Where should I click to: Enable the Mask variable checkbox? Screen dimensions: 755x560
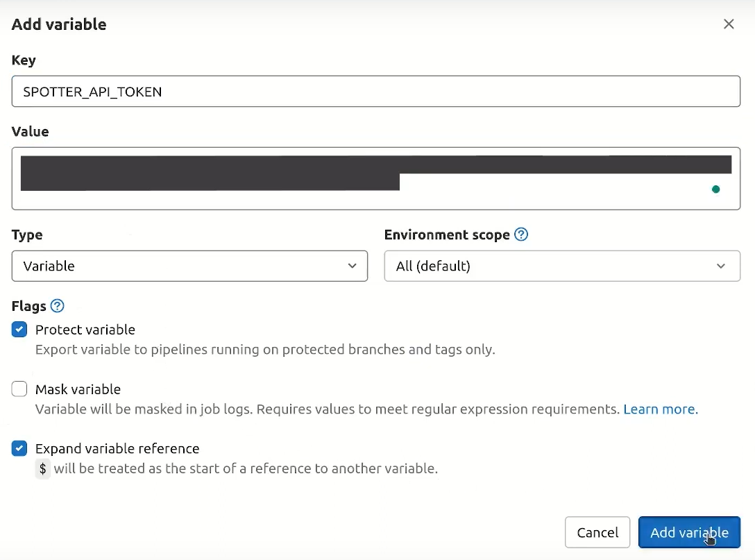pos(19,389)
